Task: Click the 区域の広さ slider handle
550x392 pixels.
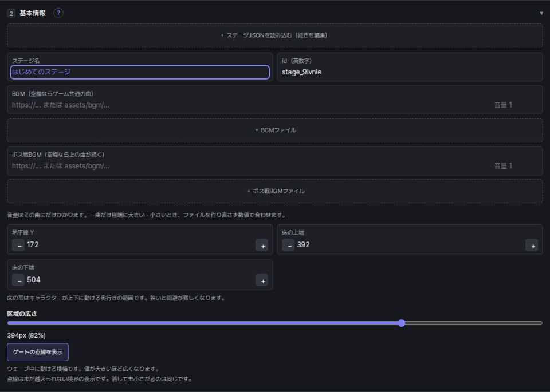Action: tap(402, 323)
